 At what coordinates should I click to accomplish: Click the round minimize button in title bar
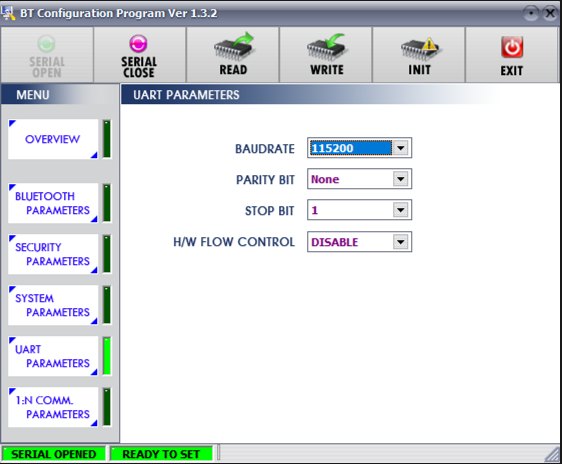[531, 14]
